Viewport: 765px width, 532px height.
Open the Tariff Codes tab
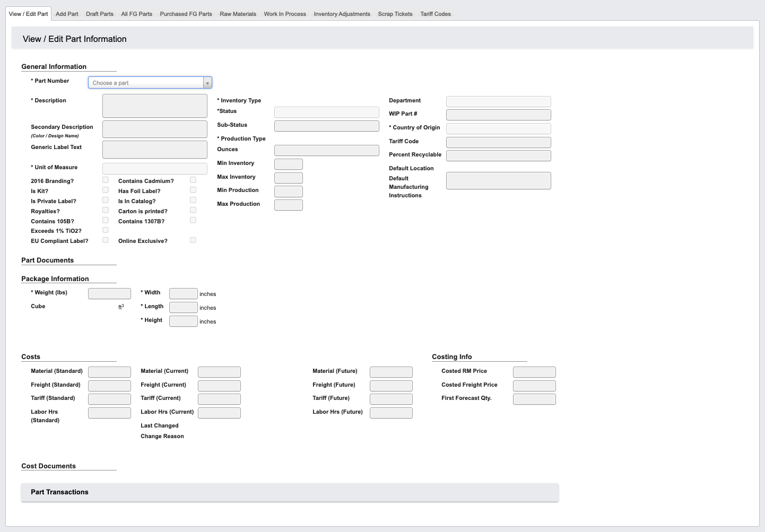[x=436, y=14]
